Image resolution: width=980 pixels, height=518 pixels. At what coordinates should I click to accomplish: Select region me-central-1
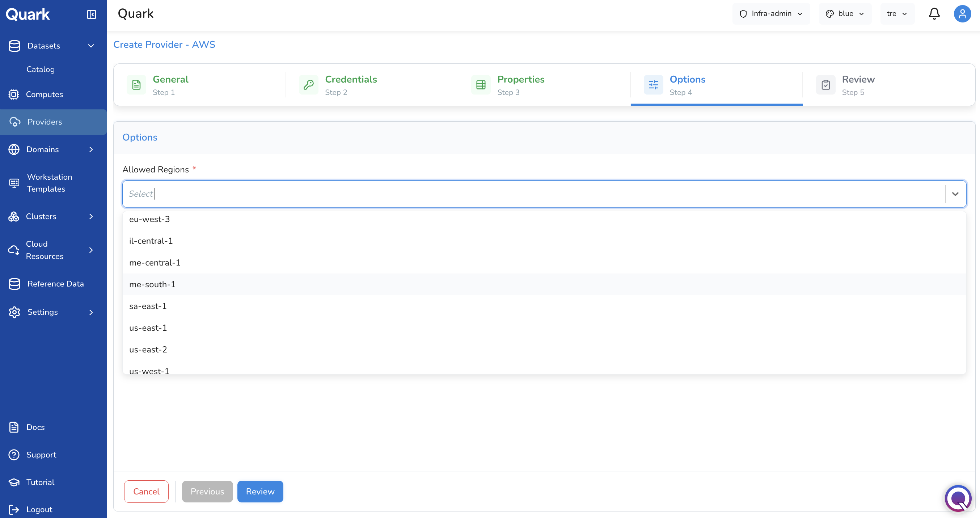pos(544,262)
